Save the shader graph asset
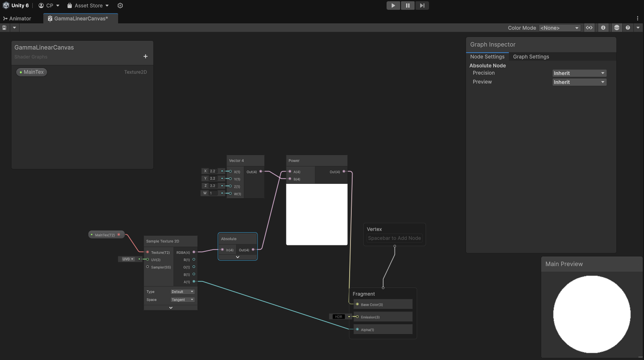 click(4, 28)
